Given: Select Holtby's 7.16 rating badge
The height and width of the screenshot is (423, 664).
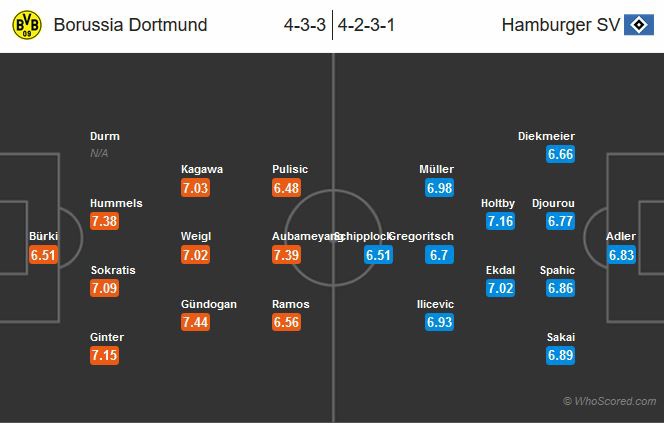Looking at the screenshot, I should 501,222.
